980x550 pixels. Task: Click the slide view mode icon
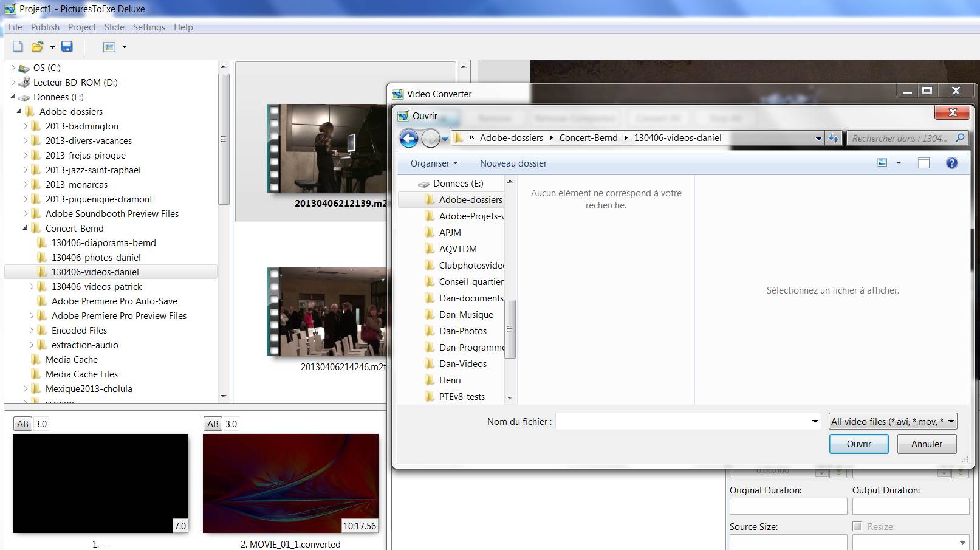tap(109, 47)
